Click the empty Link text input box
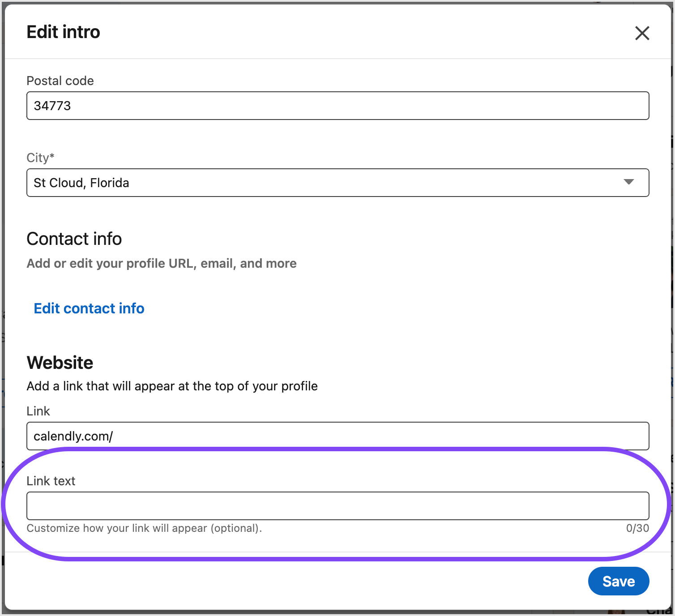 (337, 506)
